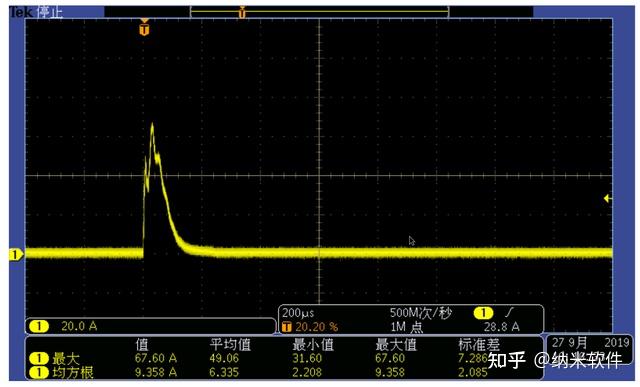
Task: Click the 平均值 column header
Action: pyautogui.click(x=230, y=345)
